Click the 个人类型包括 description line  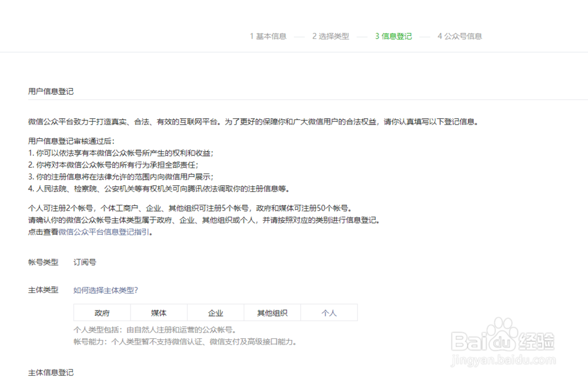(x=155, y=330)
